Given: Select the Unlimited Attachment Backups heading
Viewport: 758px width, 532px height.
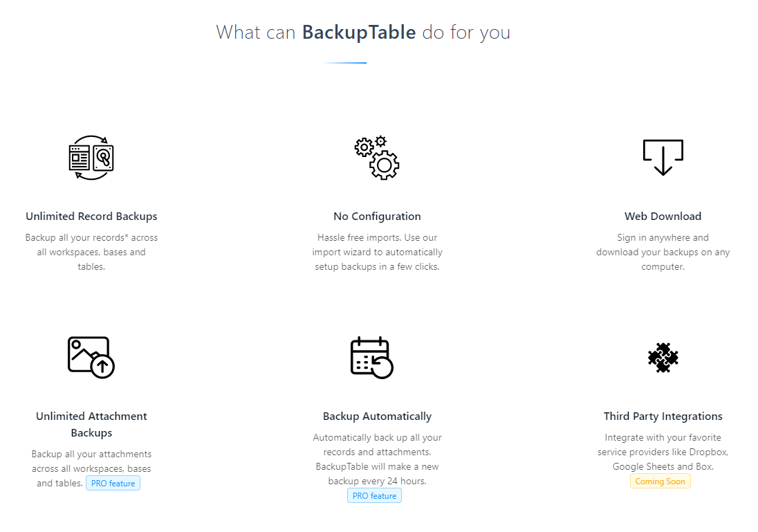Looking at the screenshot, I should point(91,424).
